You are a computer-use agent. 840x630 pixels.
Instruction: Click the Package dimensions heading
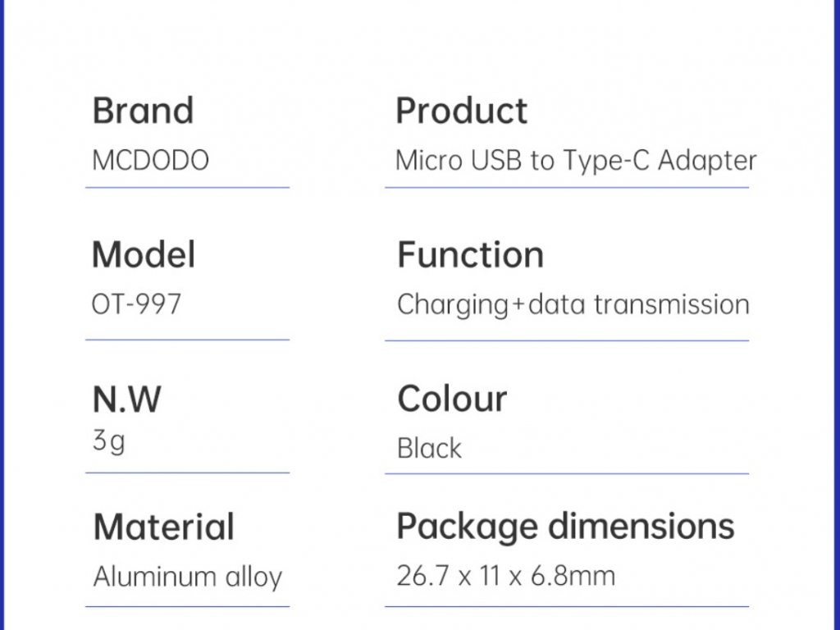(565, 527)
